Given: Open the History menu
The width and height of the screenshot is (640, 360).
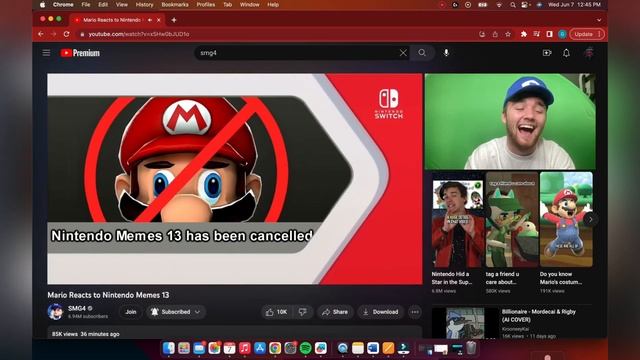Looking at the screenshot, I should click(144, 5).
